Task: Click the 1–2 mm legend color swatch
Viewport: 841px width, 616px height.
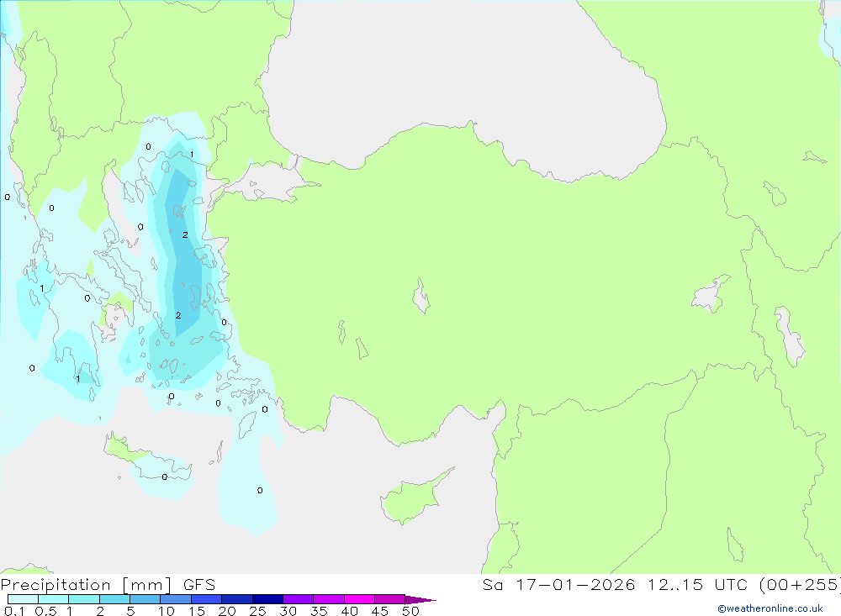Action: point(84,599)
